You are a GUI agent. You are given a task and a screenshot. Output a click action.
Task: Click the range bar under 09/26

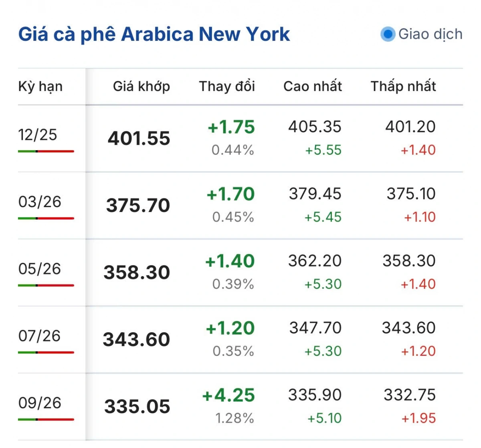[46, 420]
